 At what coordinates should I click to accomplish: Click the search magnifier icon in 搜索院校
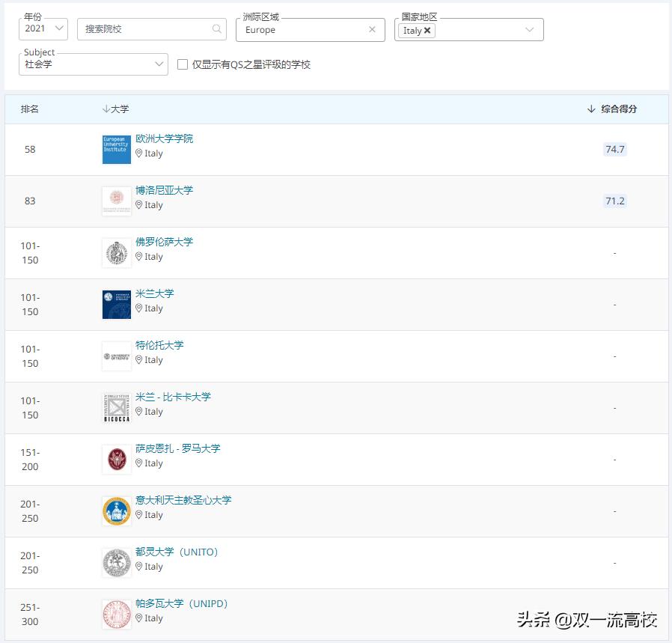(x=216, y=28)
